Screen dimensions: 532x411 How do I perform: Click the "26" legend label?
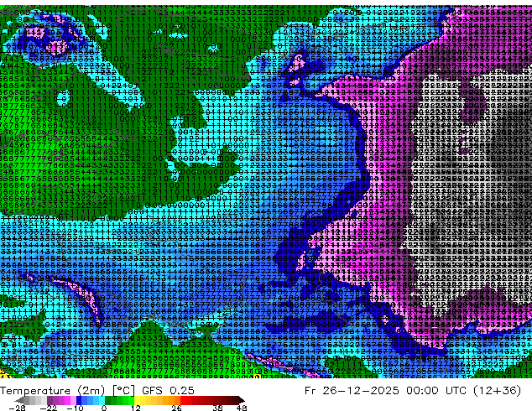coord(176,408)
